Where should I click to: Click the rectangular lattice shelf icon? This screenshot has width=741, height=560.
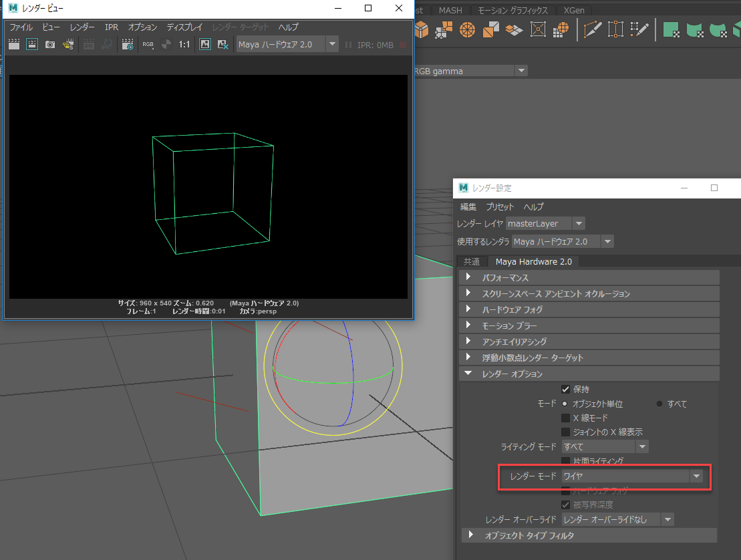pyautogui.click(x=616, y=30)
